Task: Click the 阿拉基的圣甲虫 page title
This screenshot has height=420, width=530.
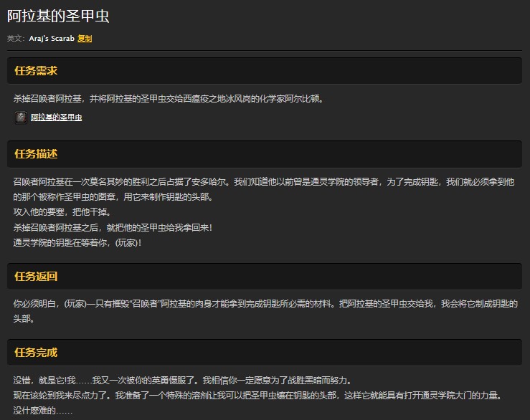Action: pos(59,16)
